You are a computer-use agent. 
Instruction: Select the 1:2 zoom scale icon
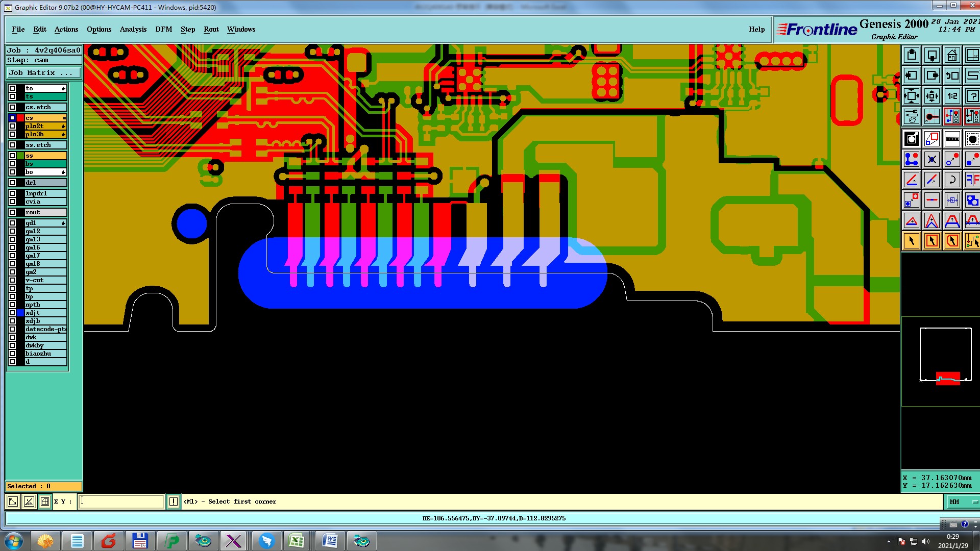952,96
